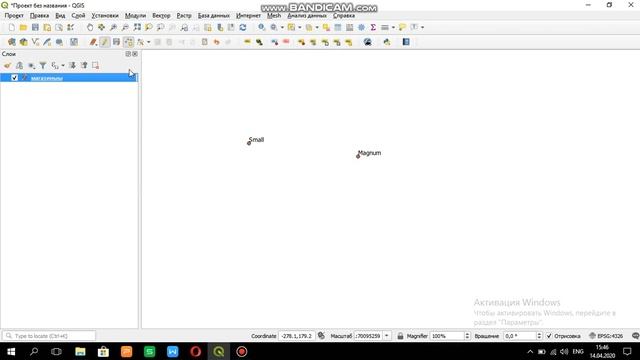Activate the Add Point Feature tool
Screen dimensions: 640x360
[x=129, y=42]
